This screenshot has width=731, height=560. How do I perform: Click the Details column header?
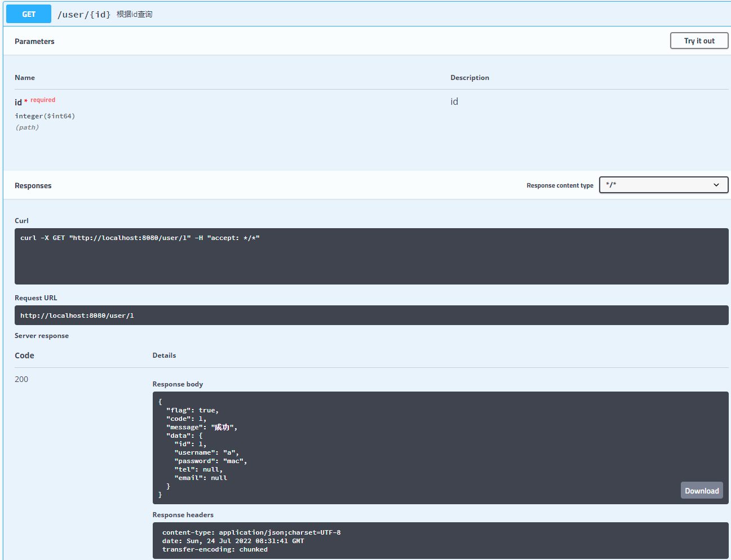(164, 355)
